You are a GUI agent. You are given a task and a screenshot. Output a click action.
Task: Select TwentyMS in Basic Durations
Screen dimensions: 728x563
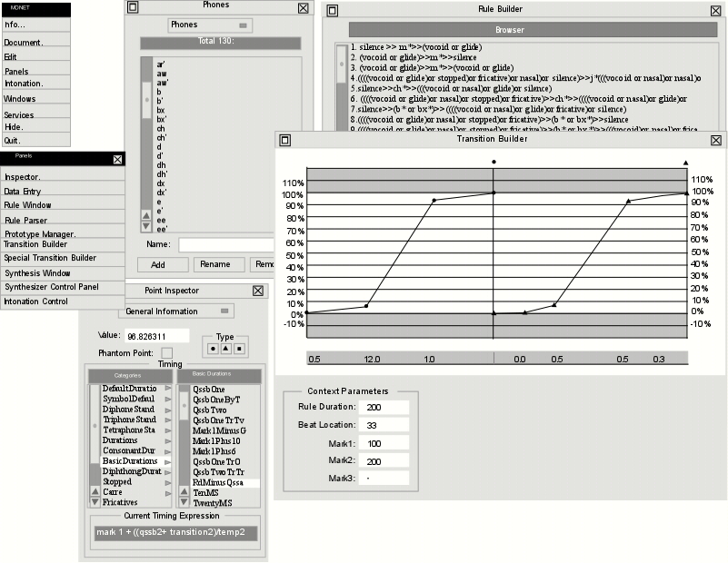pyautogui.click(x=213, y=503)
